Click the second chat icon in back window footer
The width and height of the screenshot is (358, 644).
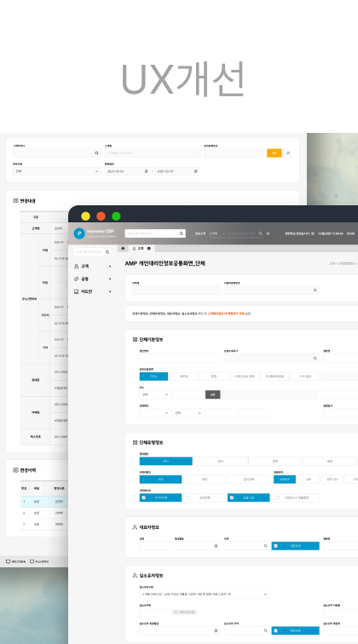tap(32, 561)
